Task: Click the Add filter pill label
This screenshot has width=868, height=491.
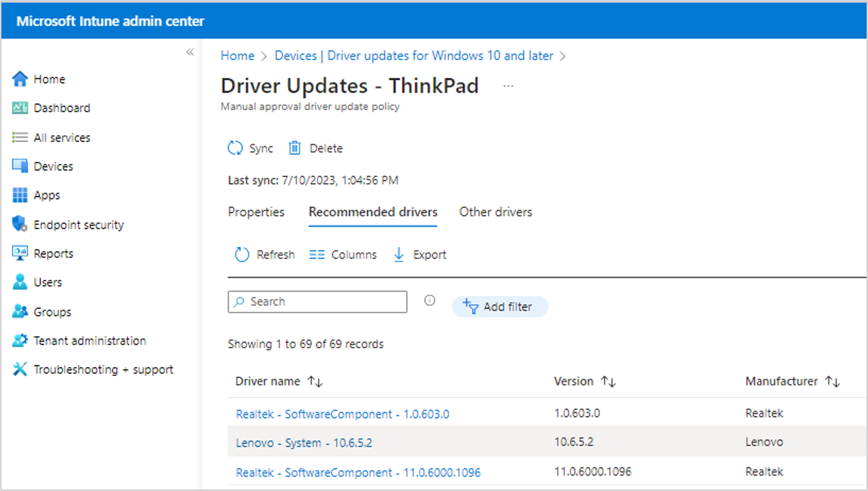Action: [x=508, y=307]
